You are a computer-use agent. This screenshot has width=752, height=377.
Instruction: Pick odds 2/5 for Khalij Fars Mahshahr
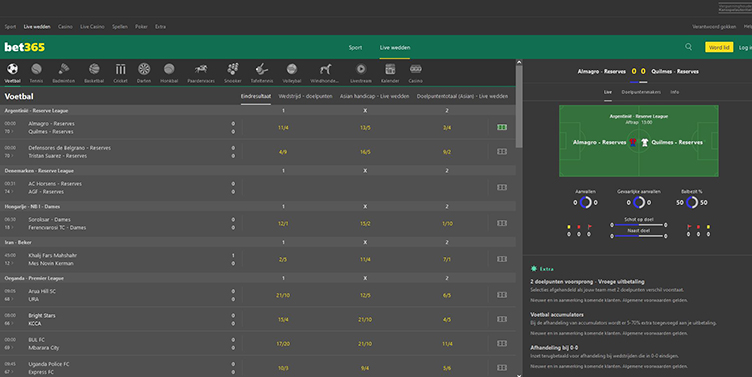[x=283, y=259]
